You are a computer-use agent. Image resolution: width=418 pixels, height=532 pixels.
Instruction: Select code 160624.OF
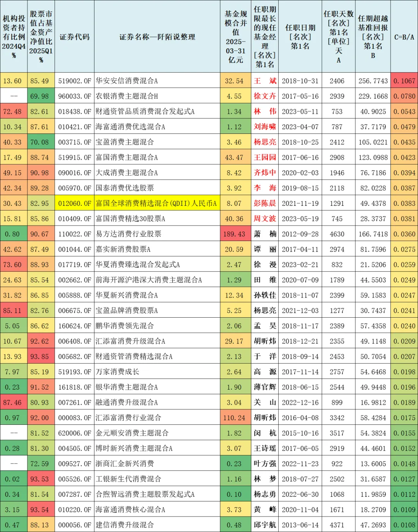[75, 326]
